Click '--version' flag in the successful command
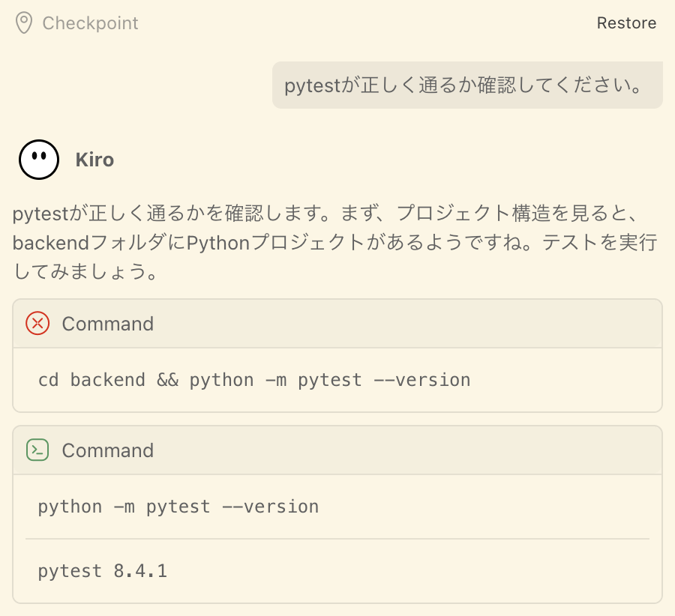The width and height of the screenshot is (675, 616). [x=271, y=507]
